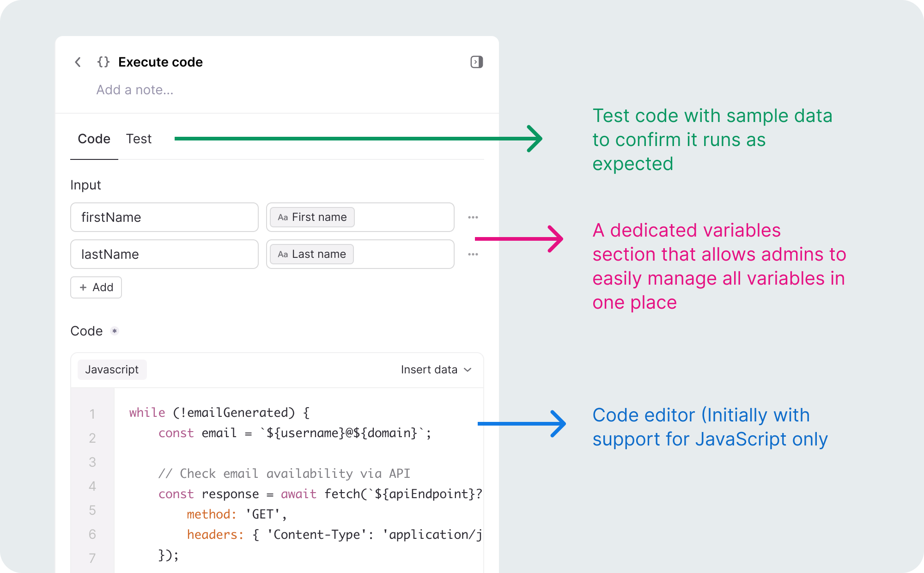
Task: Click line number 4 in the gutter
Action: point(92,486)
